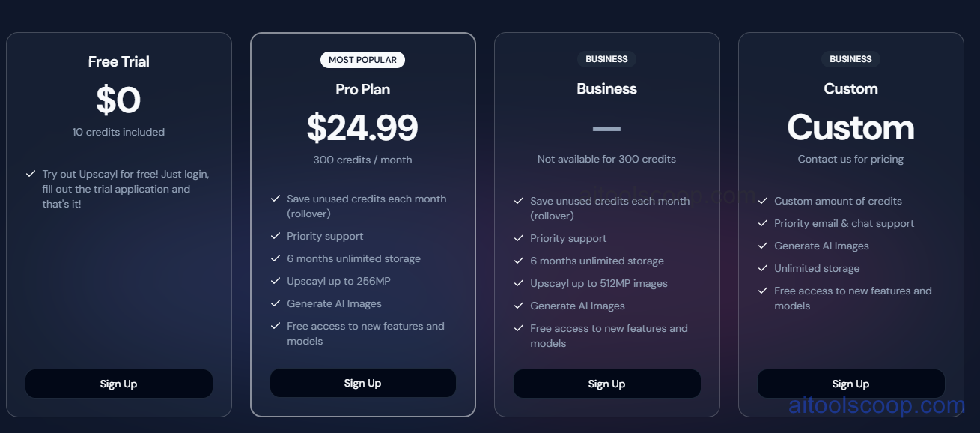Click the BUSINESS badge on the Custom card
This screenshot has width=980, height=433.
coord(850,59)
